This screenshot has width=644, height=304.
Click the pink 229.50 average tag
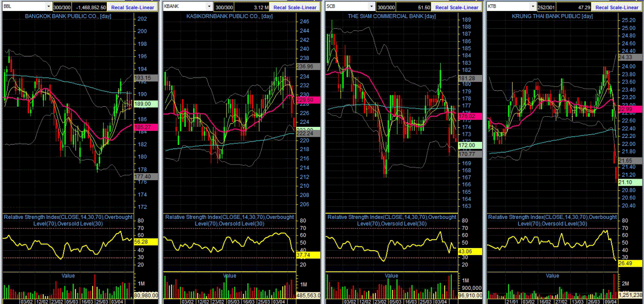tap(308, 100)
